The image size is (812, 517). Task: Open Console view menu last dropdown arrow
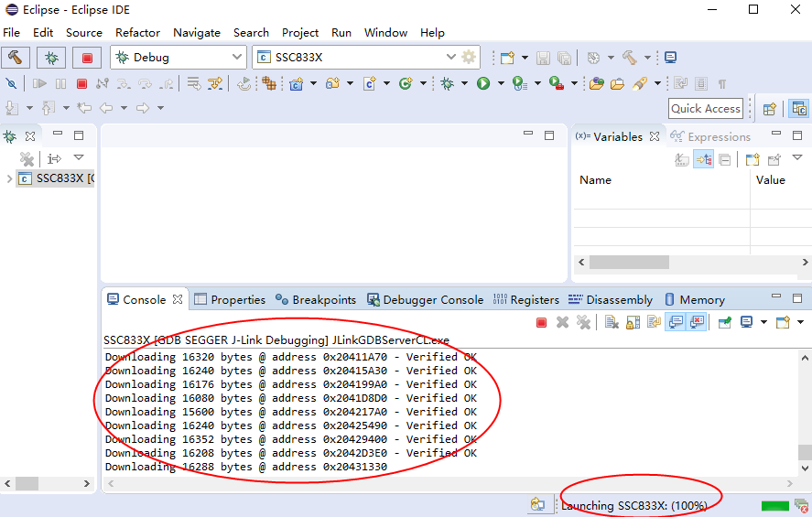coord(800,322)
